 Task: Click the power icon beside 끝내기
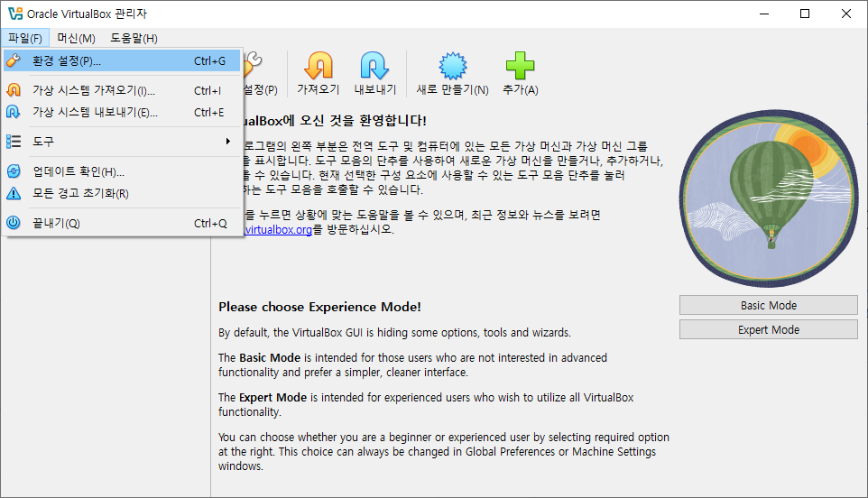tap(14, 223)
